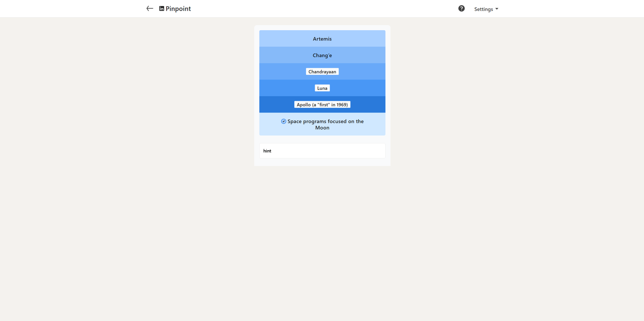Click the "Space programs focused on the Moon" answer
This screenshot has width=644, height=321.
325,124
